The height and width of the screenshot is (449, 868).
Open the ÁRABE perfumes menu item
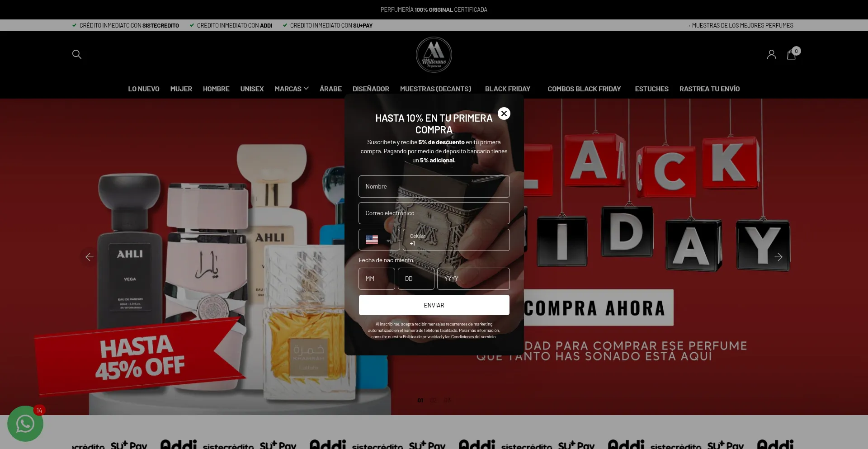(x=330, y=89)
